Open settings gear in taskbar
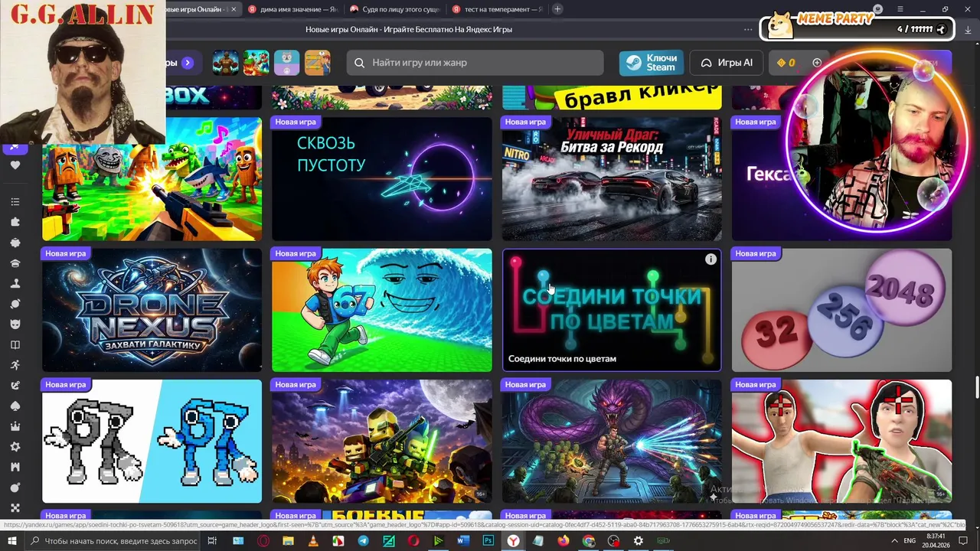The image size is (980, 551). (x=638, y=541)
